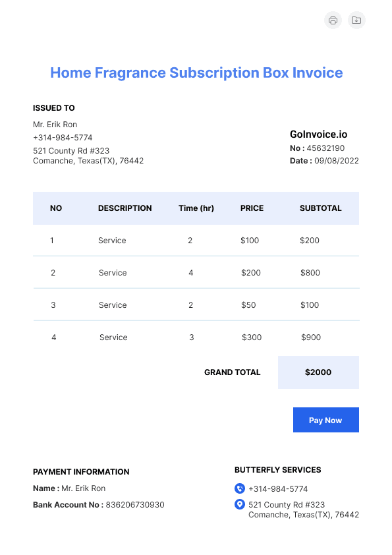Click the phone icon under Butterfly Services

240,488
